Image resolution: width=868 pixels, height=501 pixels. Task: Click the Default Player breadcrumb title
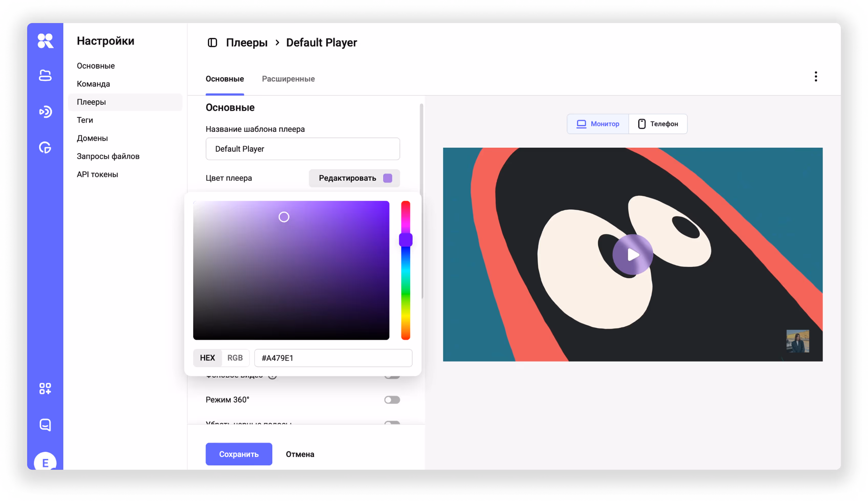[x=322, y=43]
